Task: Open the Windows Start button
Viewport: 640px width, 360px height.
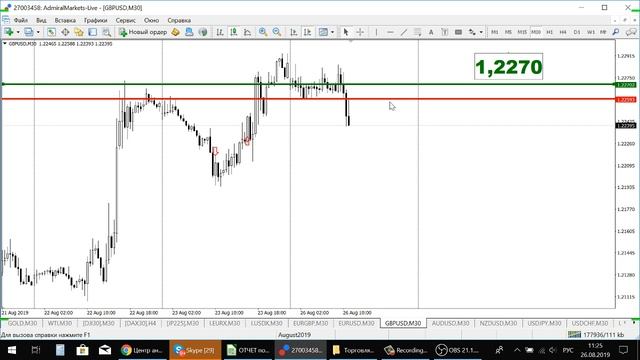Action: pos(11,350)
